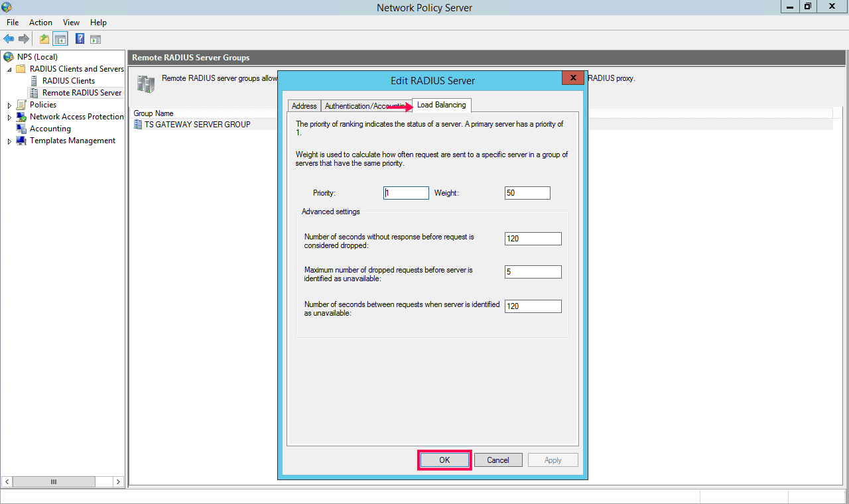The height and width of the screenshot is (504, 849).
Task: Select the Network Access Protection node
Action: (77, 117)
